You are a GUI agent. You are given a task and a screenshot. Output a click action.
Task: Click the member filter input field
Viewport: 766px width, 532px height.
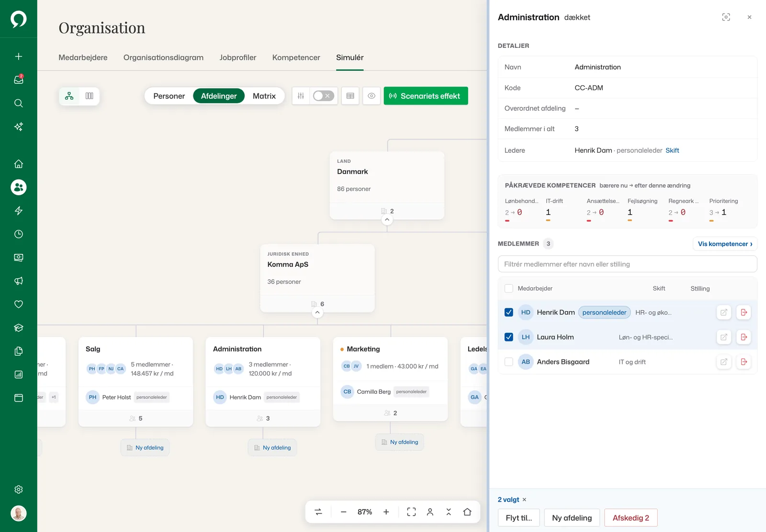coord(627,264)
